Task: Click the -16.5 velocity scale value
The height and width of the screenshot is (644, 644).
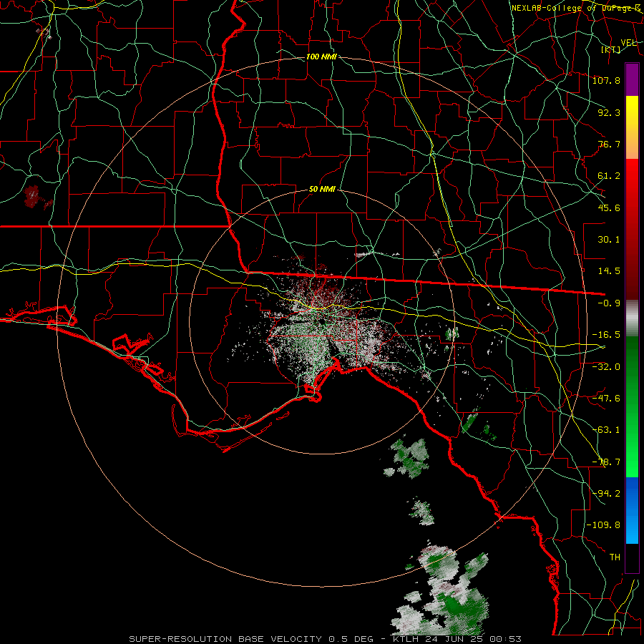Action: pos(606,335)
